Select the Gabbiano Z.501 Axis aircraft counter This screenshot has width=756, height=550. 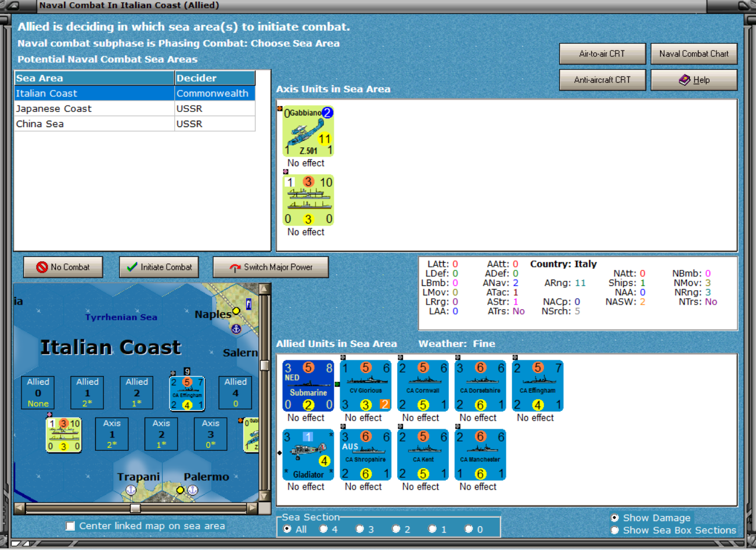tap(308, 131)
